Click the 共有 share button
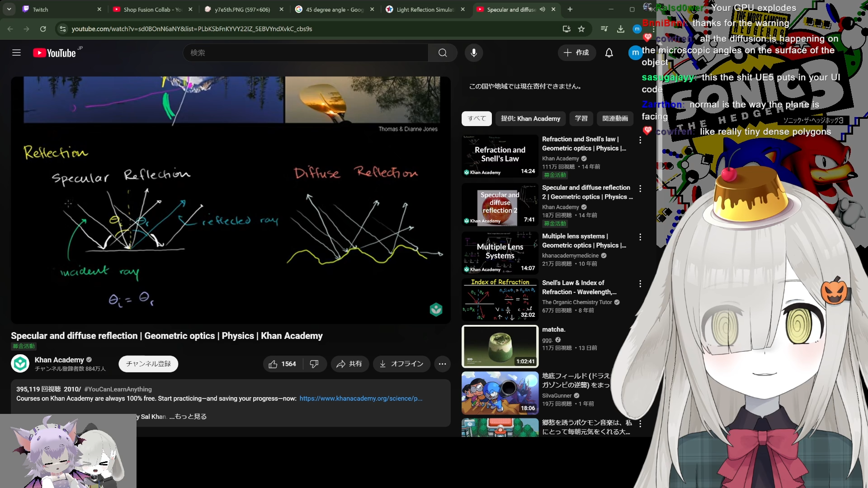 349,364
